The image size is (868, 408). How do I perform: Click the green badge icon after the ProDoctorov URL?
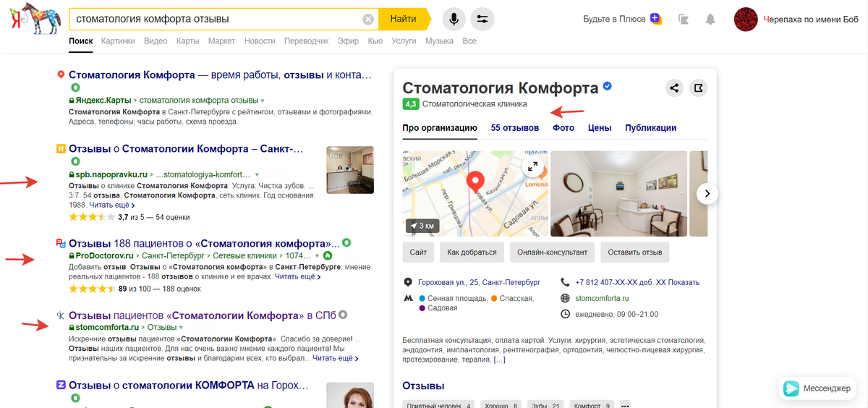coord(328,256)
